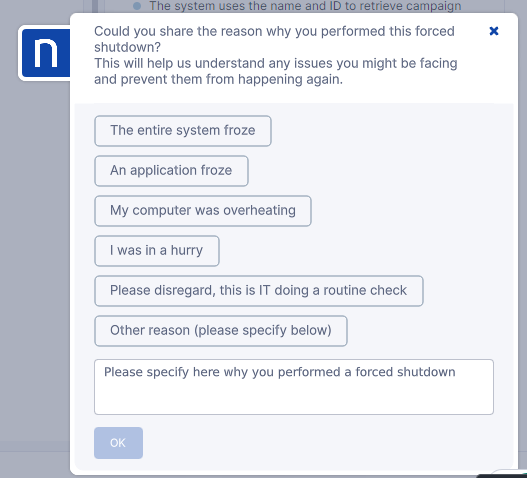Click the 'Could you share the reason' question text

coord(274,39)
